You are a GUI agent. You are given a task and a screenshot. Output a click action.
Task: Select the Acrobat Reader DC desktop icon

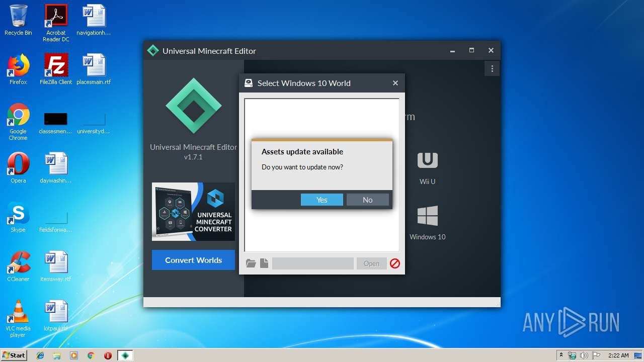click(56, 23)
